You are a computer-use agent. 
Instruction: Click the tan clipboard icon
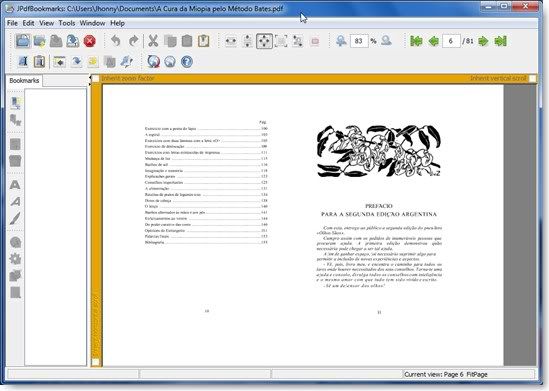[x=204, y=41]
